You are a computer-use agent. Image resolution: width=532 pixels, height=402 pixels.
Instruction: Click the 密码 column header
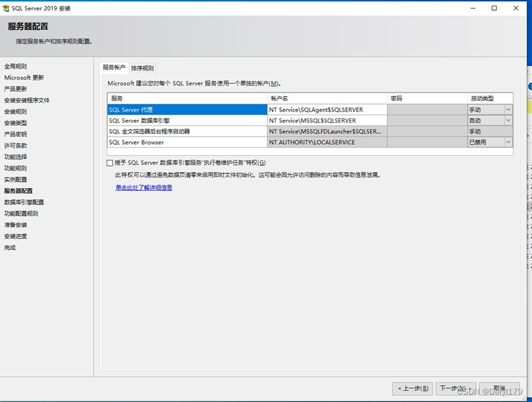pyautogui.click(x=427, y=98)
